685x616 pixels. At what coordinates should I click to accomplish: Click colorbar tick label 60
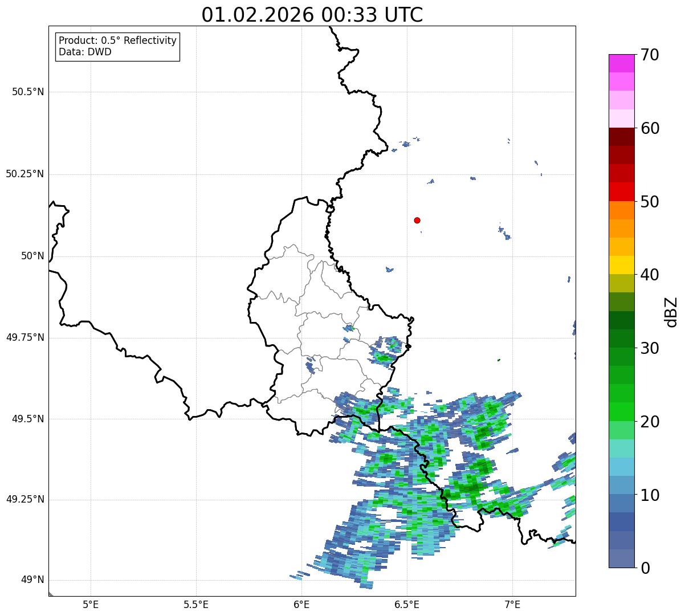(650, 128)
